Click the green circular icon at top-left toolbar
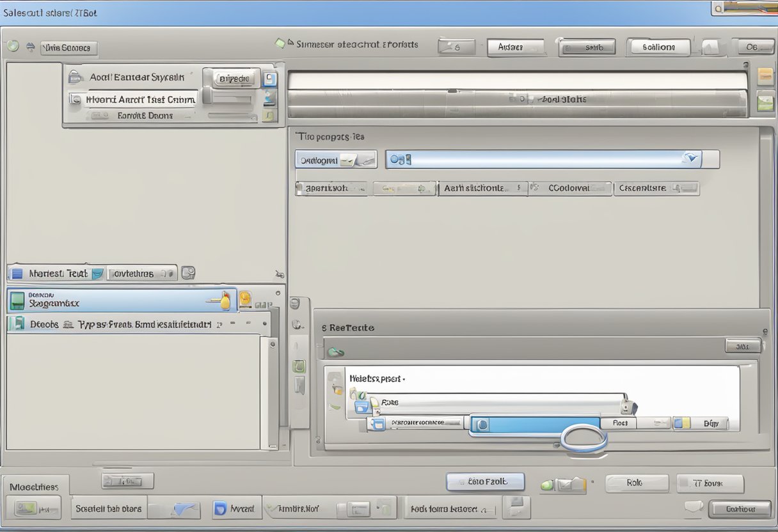778x532 pixels. click(x=12, y=46)
